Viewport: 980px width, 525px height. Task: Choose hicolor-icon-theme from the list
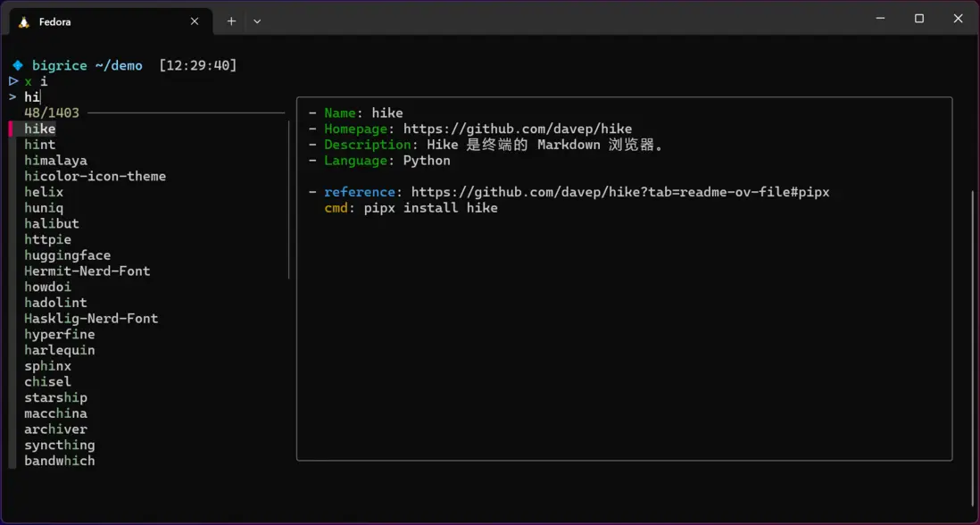tap(95, 177)
